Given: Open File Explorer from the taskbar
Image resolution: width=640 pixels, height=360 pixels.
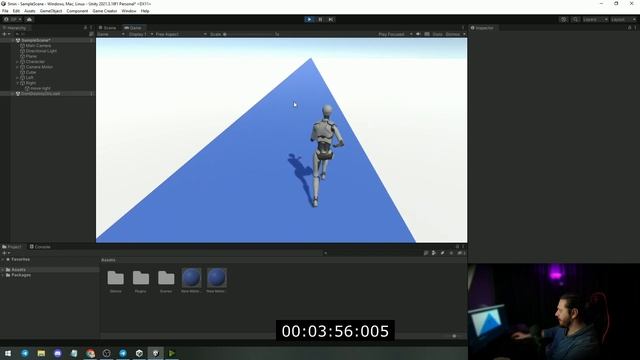Looking at the screenshot, I should click(41, 353).
